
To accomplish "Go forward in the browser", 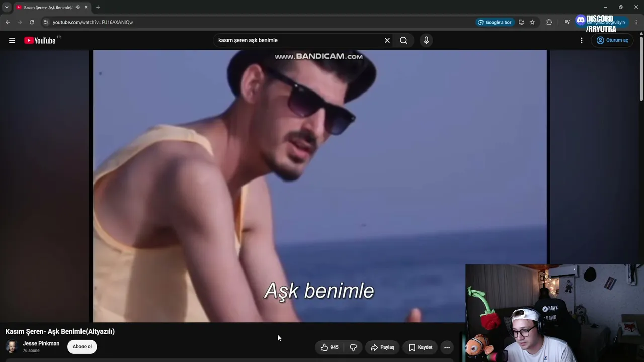I will (x=20, y=22).
